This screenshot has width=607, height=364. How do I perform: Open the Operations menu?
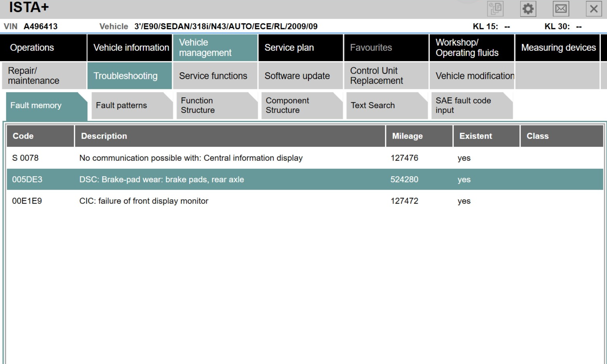click(x=43, y=48)
